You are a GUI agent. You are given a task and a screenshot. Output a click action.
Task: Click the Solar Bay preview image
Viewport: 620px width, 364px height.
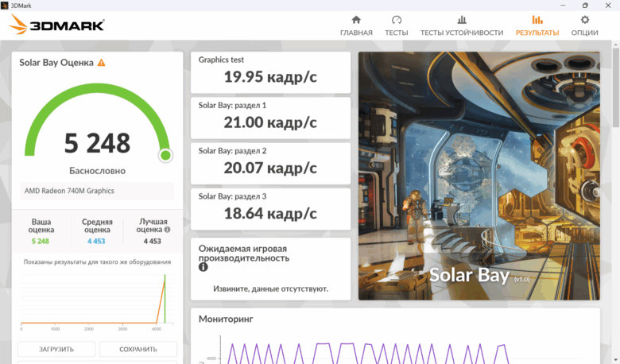(x=479, y=176)
